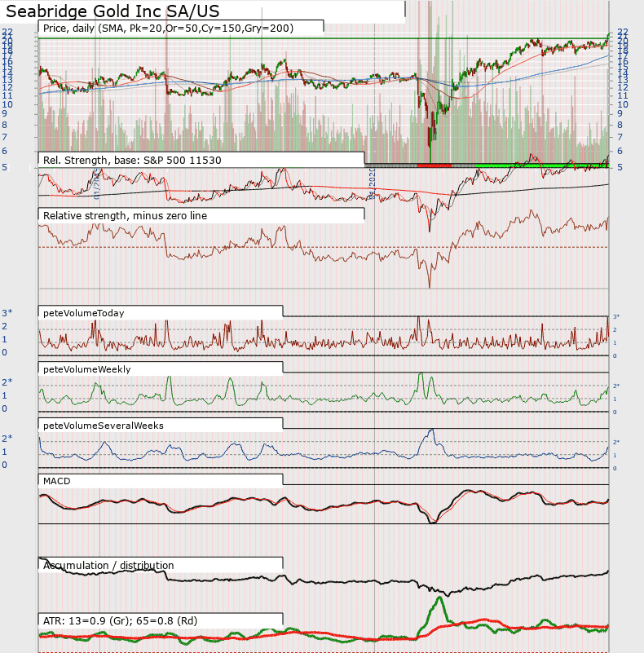Screen dimensions: 644x653
Task: Click the 1 value on peteVolumeSeveralWeeks left axis
Action: point(5,452)
